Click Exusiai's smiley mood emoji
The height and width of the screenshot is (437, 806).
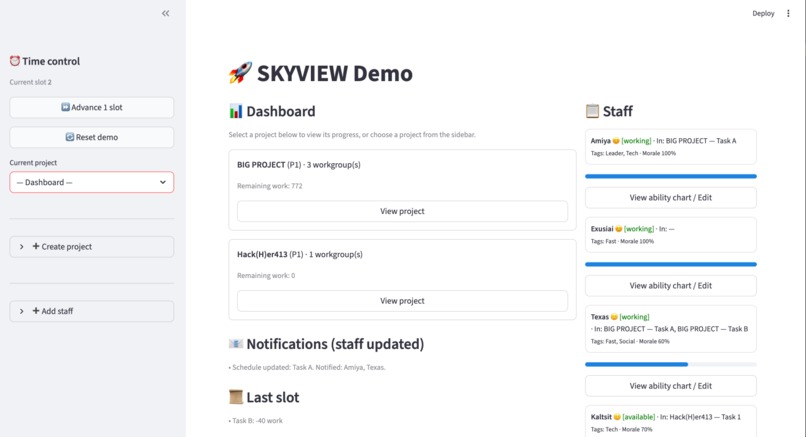[x=618, y=229]
